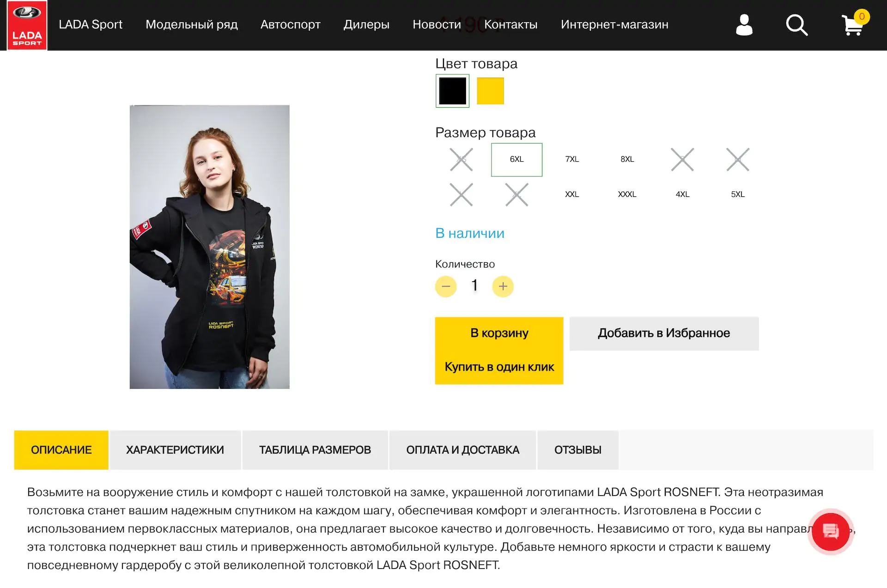Pick size 5XL

pos(738,194)
